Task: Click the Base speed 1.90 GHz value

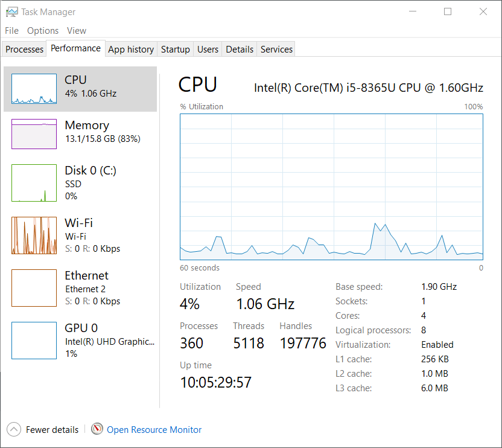Action: coord(439,287)
